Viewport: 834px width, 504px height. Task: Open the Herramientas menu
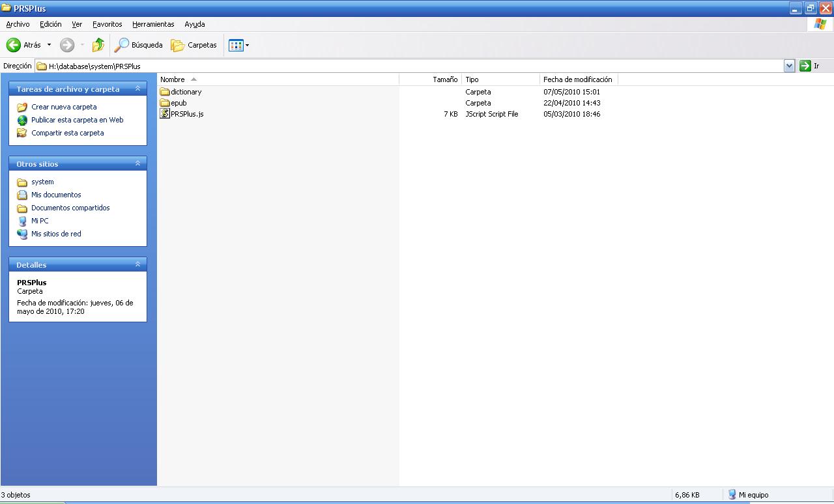tap(153, 24)
